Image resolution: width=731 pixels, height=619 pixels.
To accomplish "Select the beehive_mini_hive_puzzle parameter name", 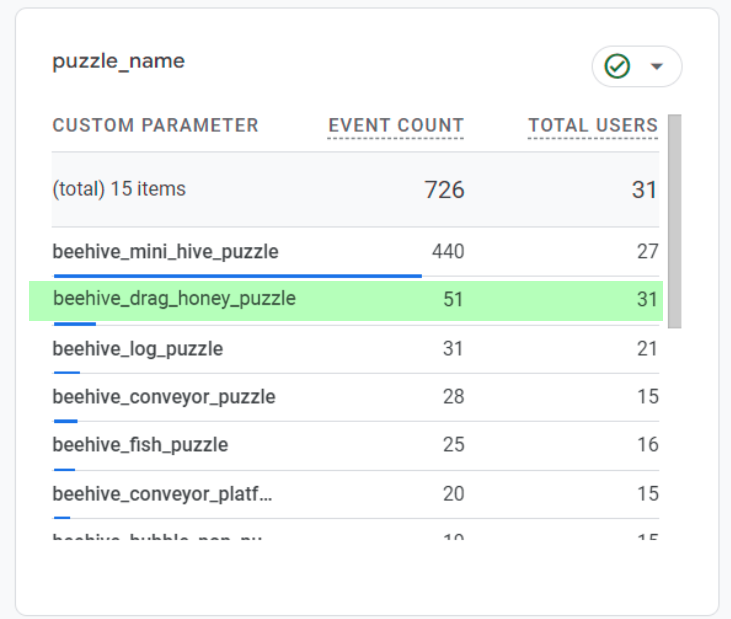I will click(x=165, y=251).
